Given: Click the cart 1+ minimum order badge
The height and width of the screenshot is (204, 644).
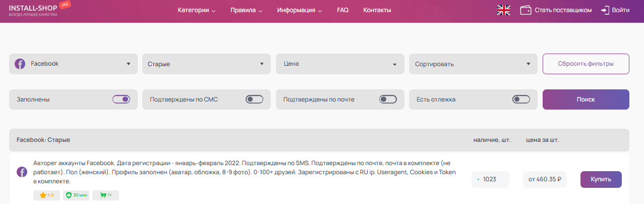Looking at the screenshot, I should pos(105,195).
